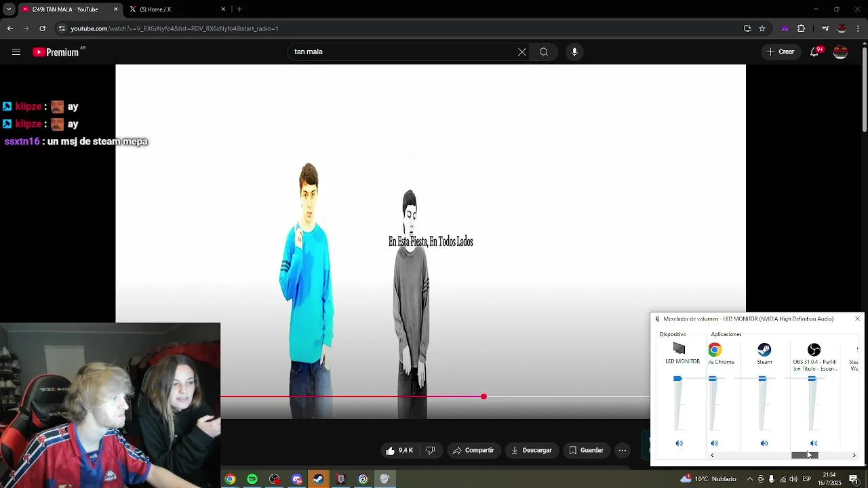The width and height of the screenshot is (868, 488).
Task: Click Guardar to save video
Action: click(x=586, y=450)
